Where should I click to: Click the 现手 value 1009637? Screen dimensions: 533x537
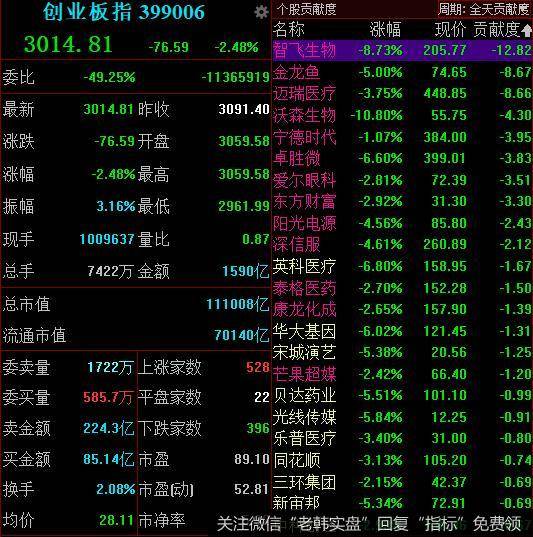[x=107, y=239]
